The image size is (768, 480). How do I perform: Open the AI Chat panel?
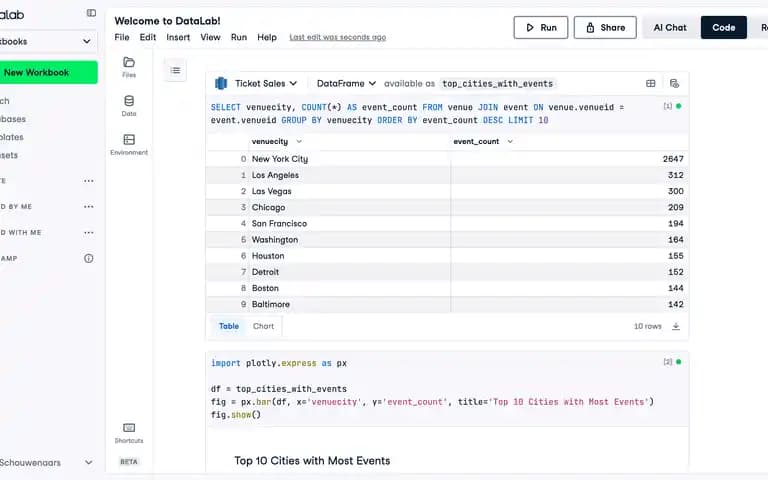tap(670, 27)
